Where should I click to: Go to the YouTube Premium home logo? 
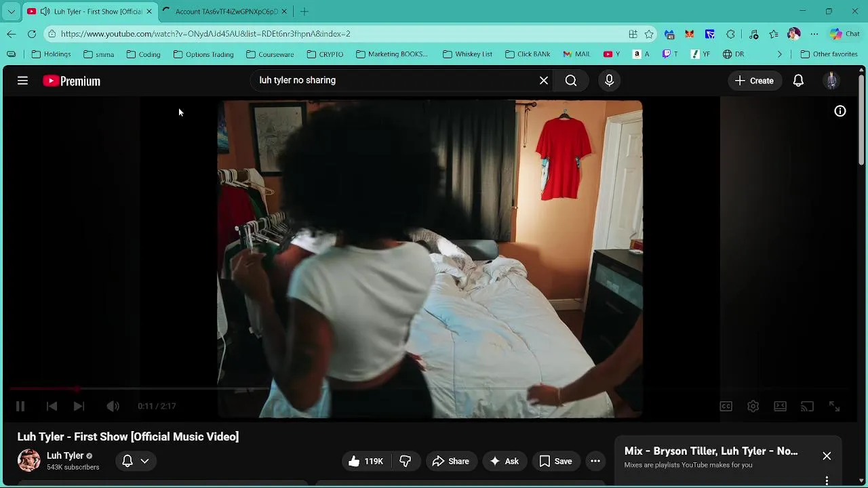pos(71,81)
